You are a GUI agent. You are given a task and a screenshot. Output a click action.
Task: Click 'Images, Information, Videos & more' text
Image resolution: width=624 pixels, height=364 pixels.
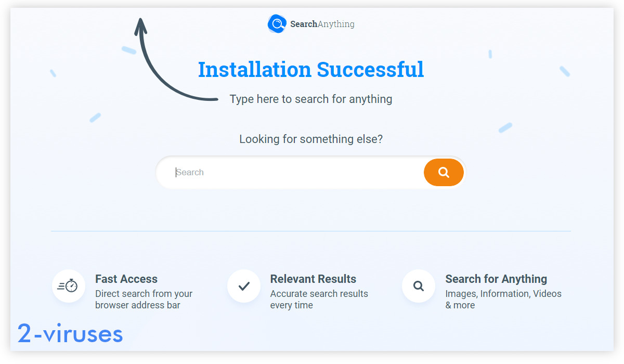click(503, 300)
